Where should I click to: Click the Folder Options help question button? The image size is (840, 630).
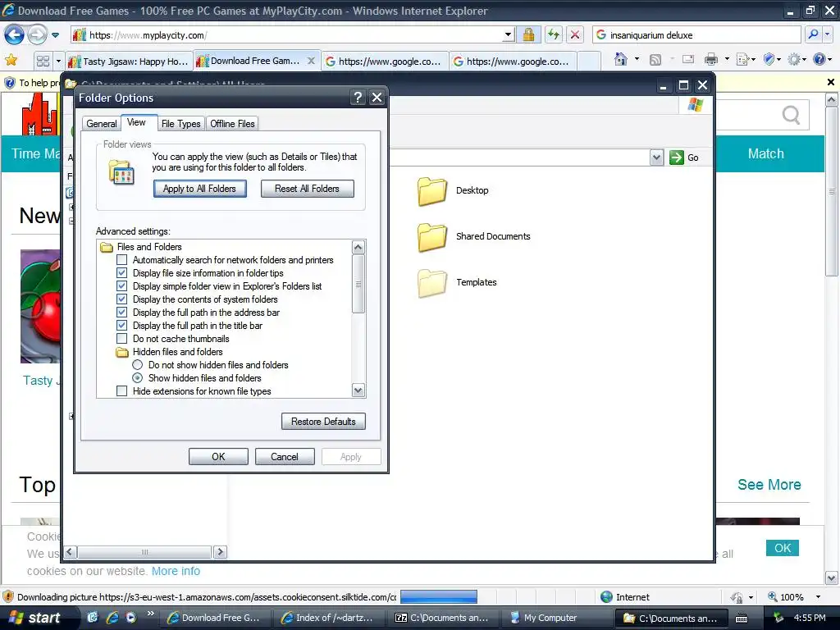pos(358,98)
